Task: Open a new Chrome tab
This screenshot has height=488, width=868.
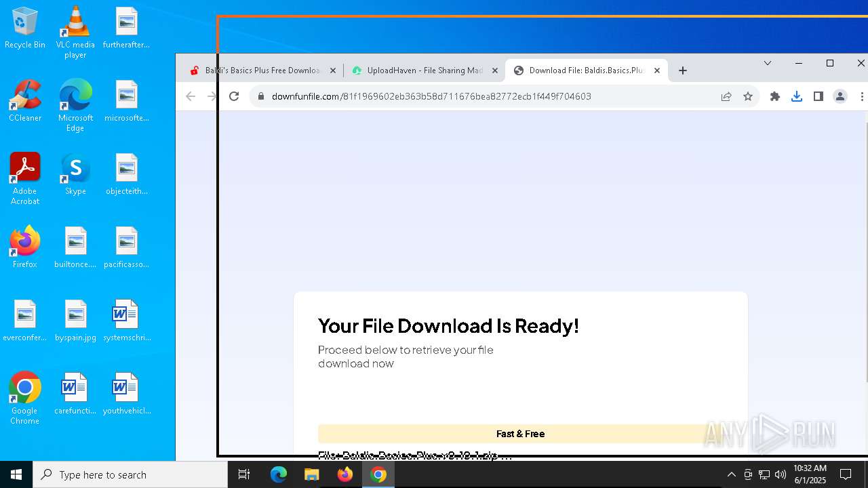Action: point(683,70)
